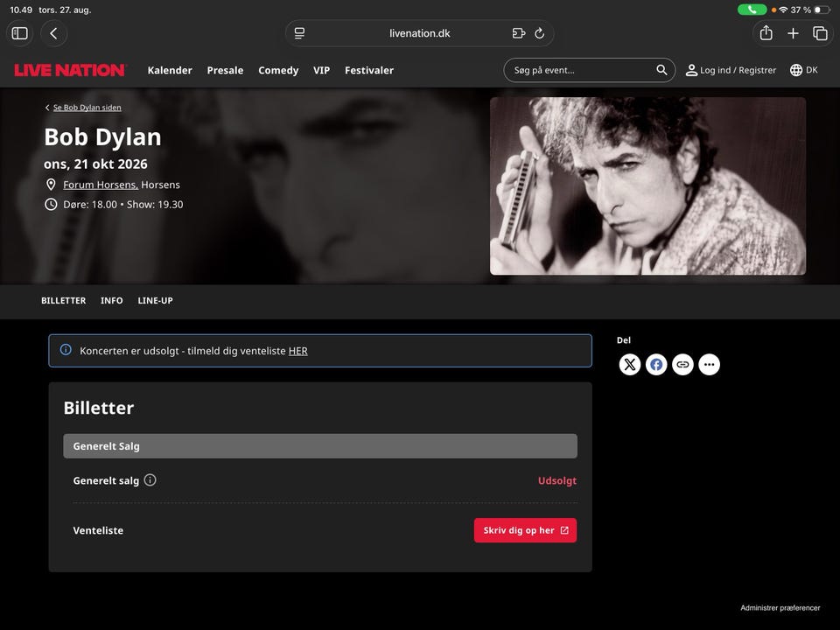Click the Udsolgt status text
This screenshot has width=840, height=630.
tap(557, 480)
